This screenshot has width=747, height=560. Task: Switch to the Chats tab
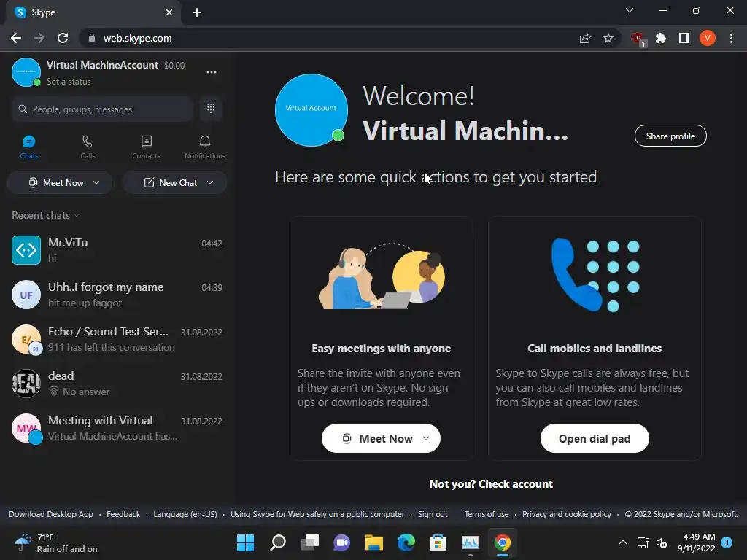point(29,147)
